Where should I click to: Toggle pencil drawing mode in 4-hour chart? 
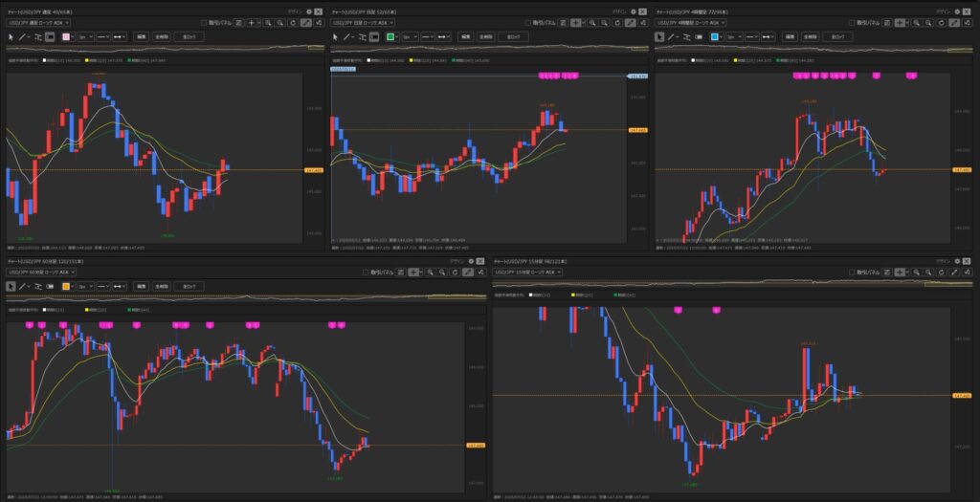click(x=955, y=23)
